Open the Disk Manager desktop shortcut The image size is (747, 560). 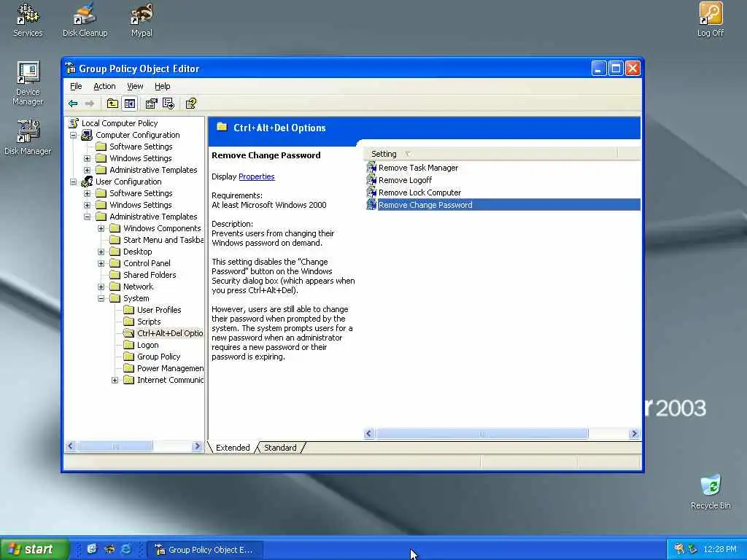click(x=28, y=137)
